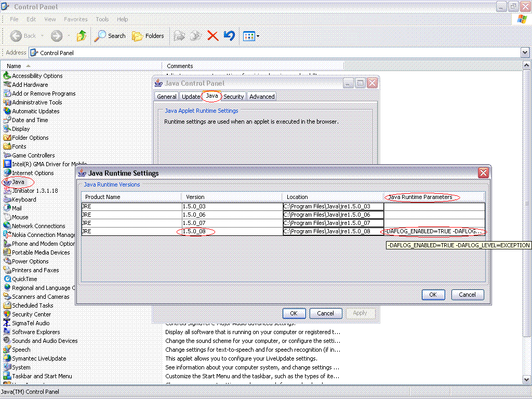Select the Java item in Control Panel
This screenshot has height=399, width=532.
click(x=14, y=182)
